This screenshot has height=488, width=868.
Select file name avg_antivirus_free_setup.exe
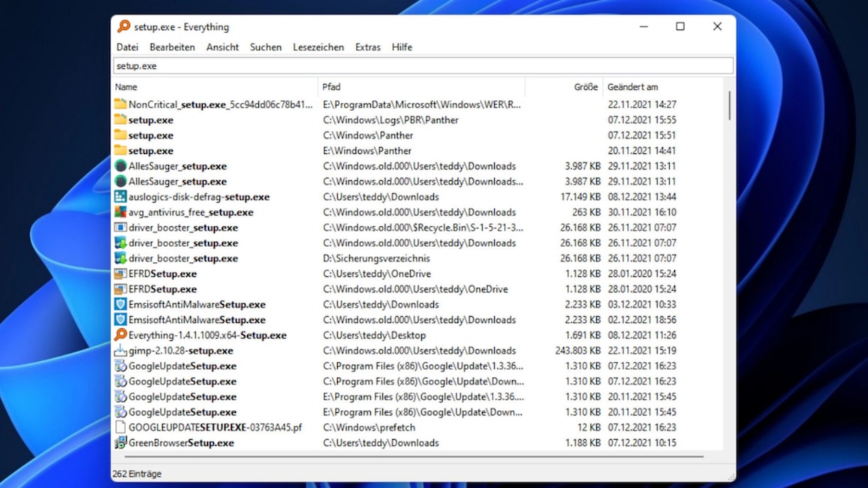[191, 212]
